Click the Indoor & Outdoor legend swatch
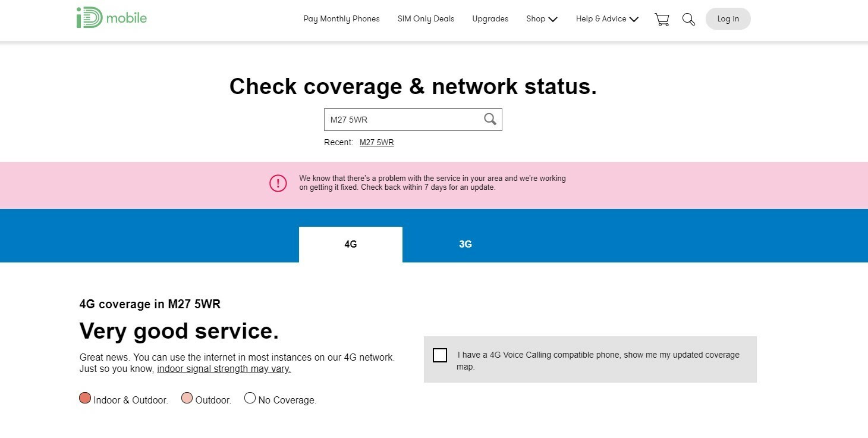This screenshot has width=868, height=438. tap(85, 398)
